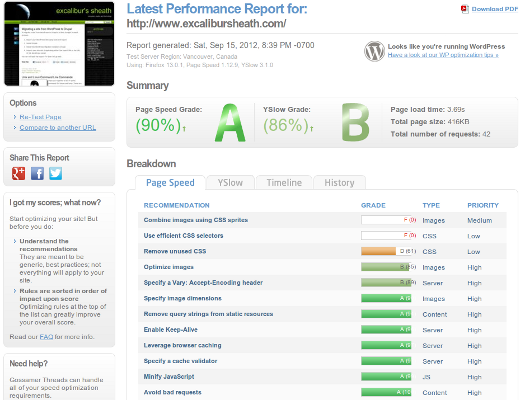The width and height of the screenshot is (525, 400).
Task: Click the PDF icon near Download PDF
Action: click(465, 9)
